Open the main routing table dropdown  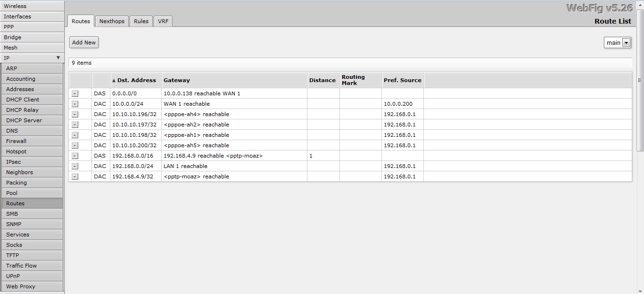pyautogui.click(x=617, y=42)
